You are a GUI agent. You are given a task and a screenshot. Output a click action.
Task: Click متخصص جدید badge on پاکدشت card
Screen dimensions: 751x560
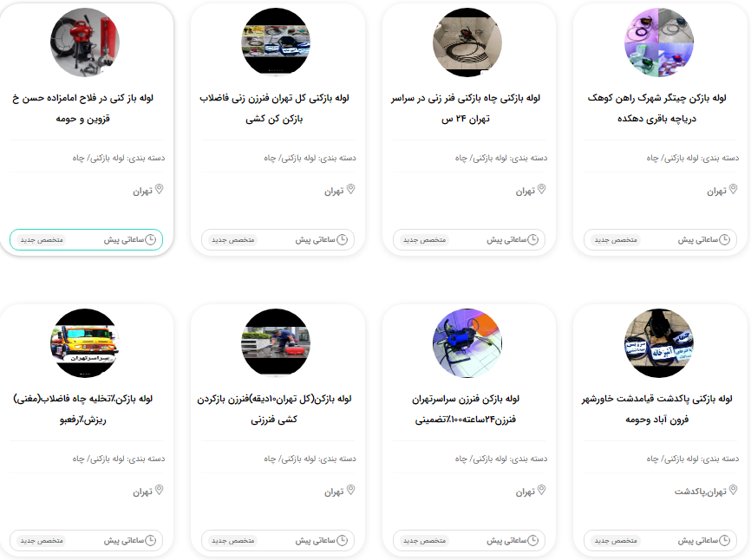616,541
